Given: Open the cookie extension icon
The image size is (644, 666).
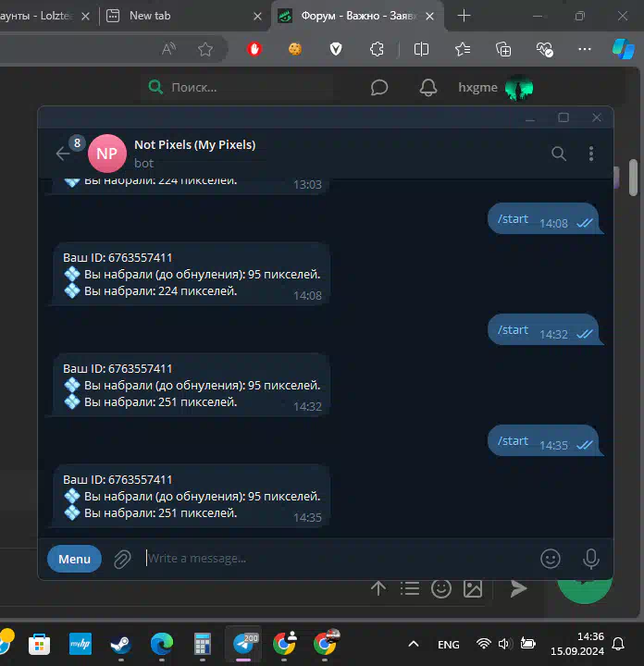Looking at the screenshot, I should pyautogui.click(x=295, y=49).
